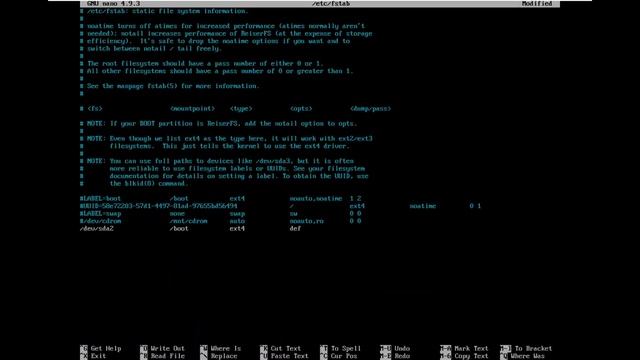
Task: Click the #LABEL=swap entry
Action: (x=100, y=213)
